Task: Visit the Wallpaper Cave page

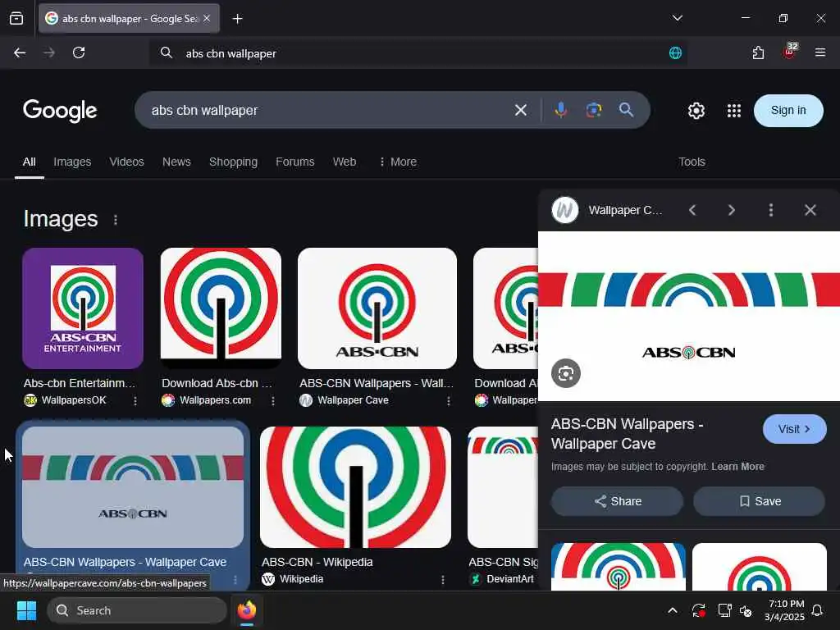Action: 794,429
